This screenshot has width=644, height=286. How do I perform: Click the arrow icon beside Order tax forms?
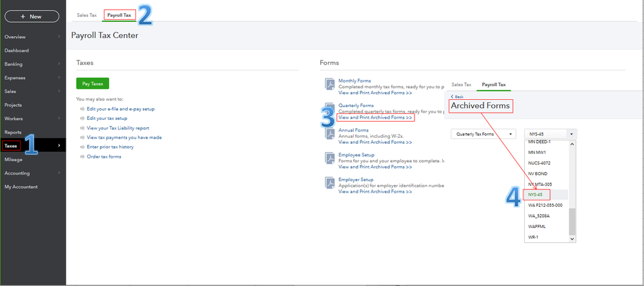point(82,157)
